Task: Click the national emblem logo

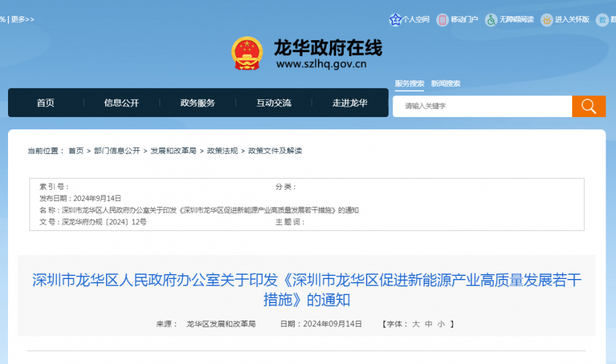Action: [x=247, y=53]
